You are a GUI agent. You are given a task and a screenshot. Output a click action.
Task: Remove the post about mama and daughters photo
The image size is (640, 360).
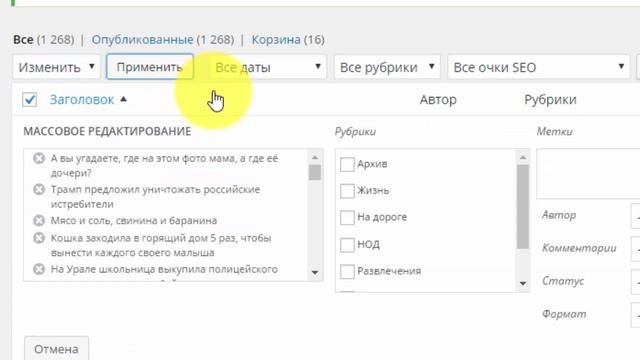pos(39,158)
